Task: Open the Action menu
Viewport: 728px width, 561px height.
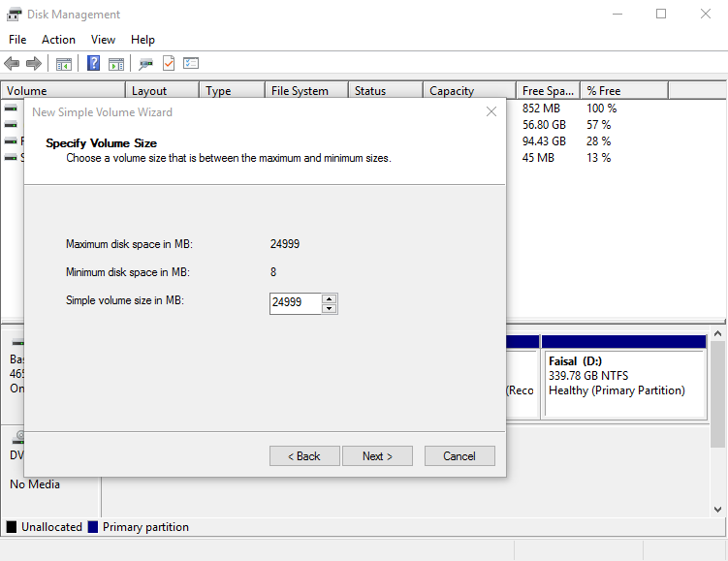Action: (x=58, y=40)
